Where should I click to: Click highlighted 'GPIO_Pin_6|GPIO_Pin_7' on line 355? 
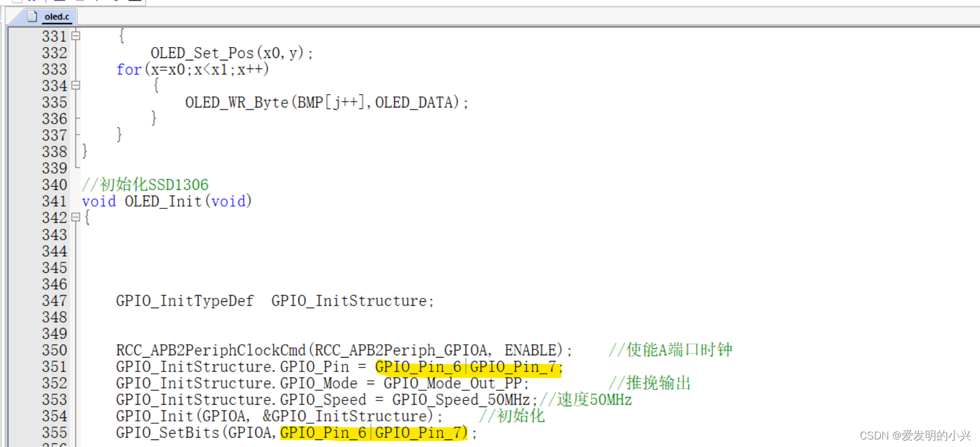pyautogui.click(x=371, y=432)
